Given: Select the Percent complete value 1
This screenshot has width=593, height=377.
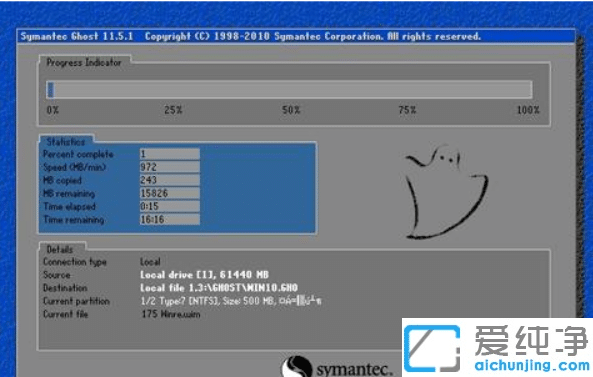Looking at the screenshot, I should pyautogui.click(x=169, y=154).
